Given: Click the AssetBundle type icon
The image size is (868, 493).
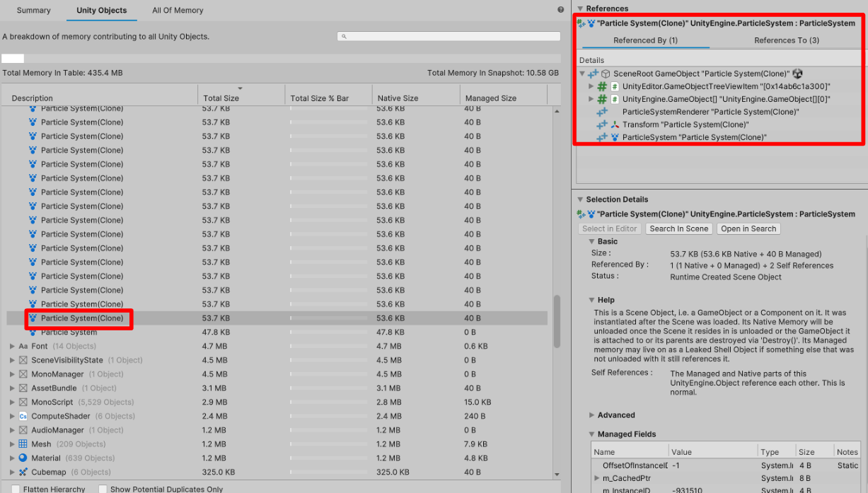Looking at the screenshot, I should [23, 388].
